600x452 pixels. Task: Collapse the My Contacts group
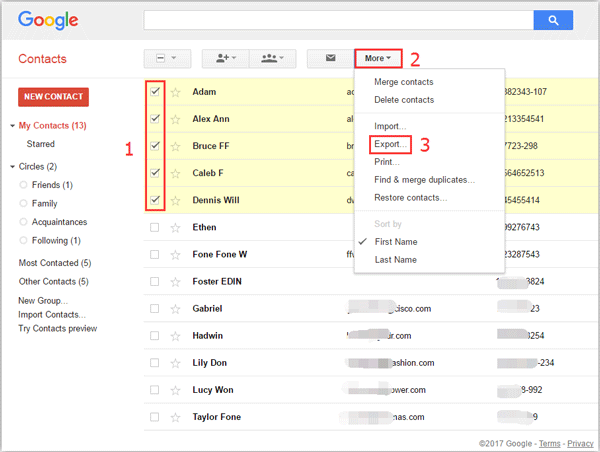(x=12, y=126)
